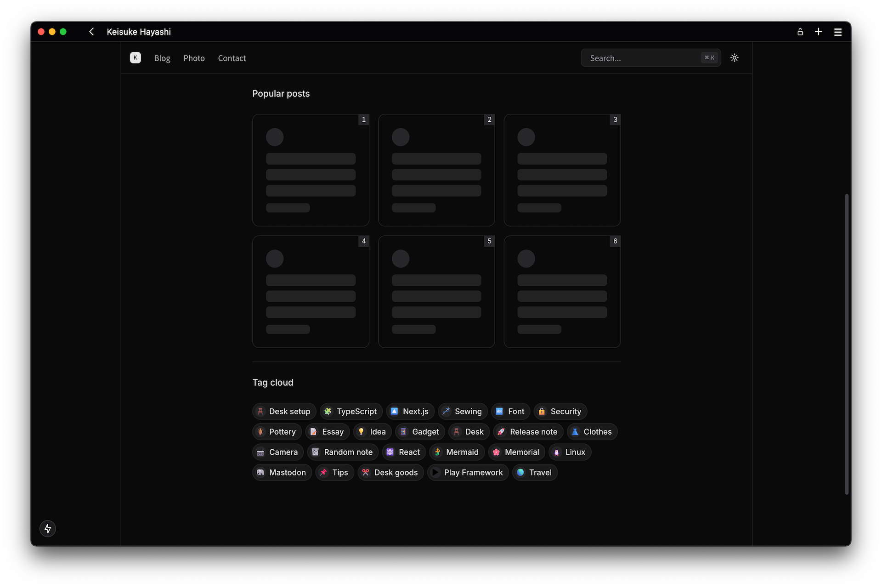Click the K site logo icon
Screen dimensions: 882x588
[x=135, y=58]
